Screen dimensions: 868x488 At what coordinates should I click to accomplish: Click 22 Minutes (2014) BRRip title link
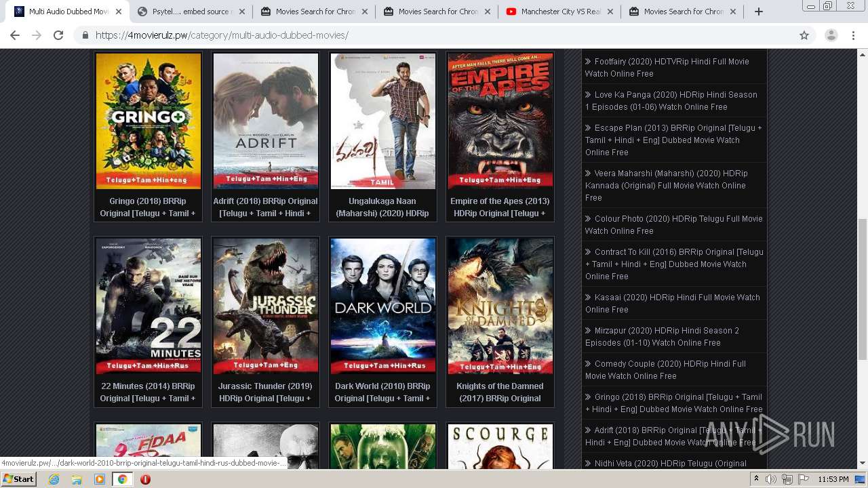click(149, 392)
